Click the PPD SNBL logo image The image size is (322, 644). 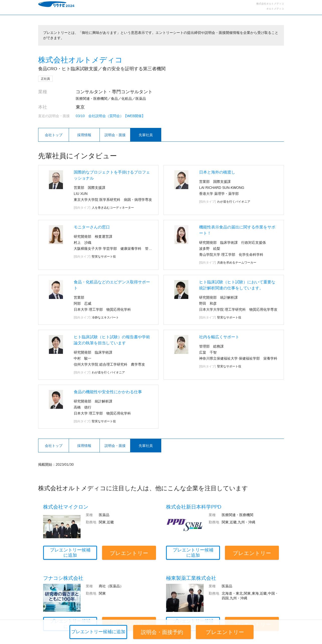pos(185,525)
